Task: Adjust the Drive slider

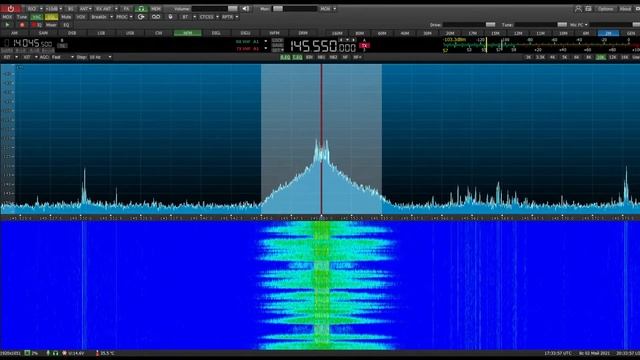Action: point(469,25)
